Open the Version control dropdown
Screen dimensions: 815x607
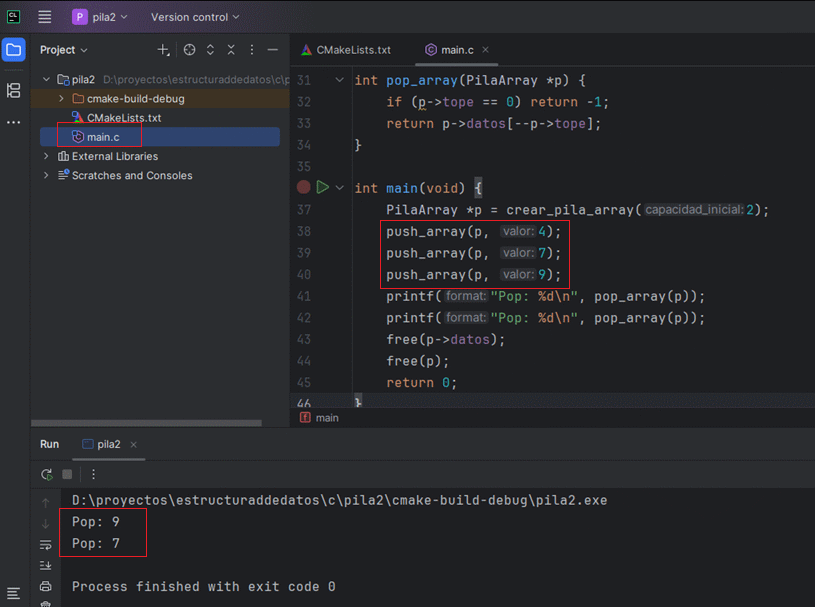(x=195, y=17)
